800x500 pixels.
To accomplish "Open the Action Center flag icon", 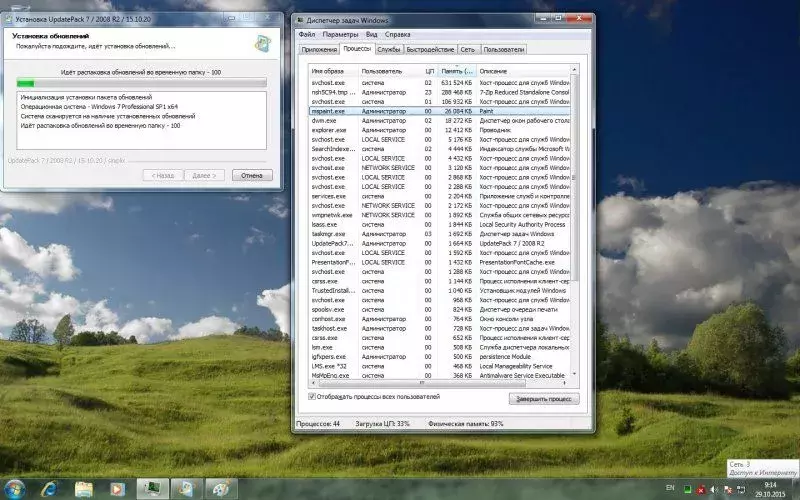I will pyautogui.click(x=728, y=490).
